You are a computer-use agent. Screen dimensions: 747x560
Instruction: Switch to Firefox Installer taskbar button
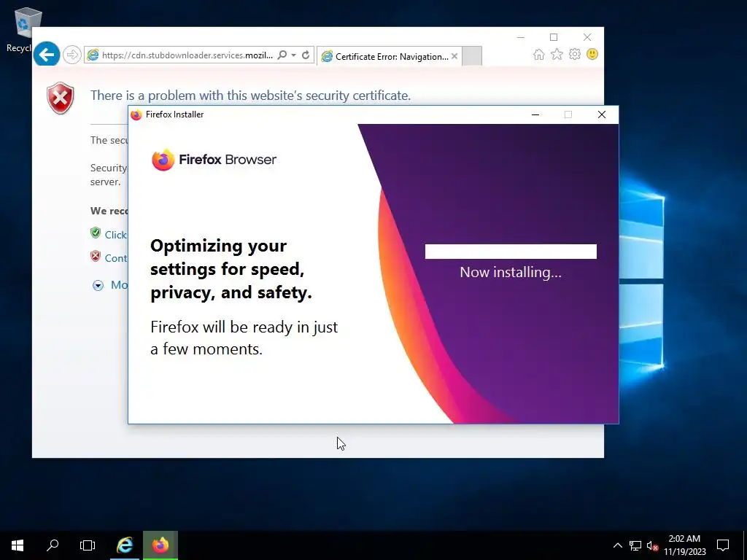point(160,545)
